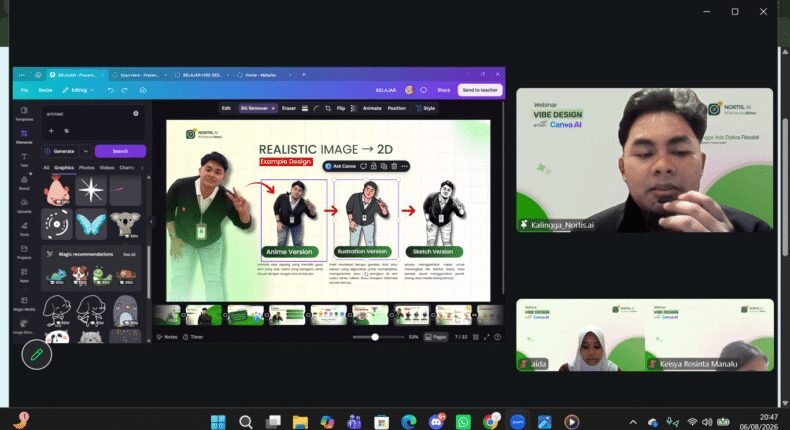The width and height of the screenshot is (790, 430).
Task: Open the transparency icon next to Flip
Action: coord(353,108)
